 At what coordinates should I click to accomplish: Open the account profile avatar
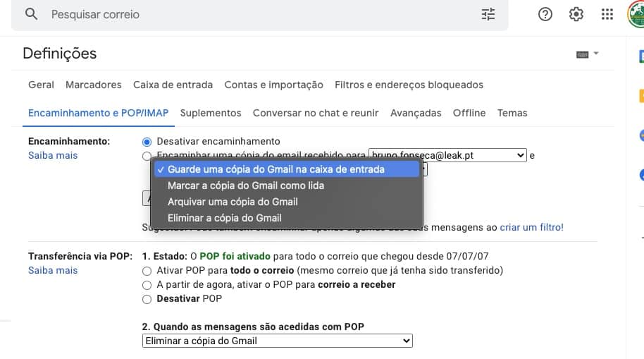tap(636, 14)
